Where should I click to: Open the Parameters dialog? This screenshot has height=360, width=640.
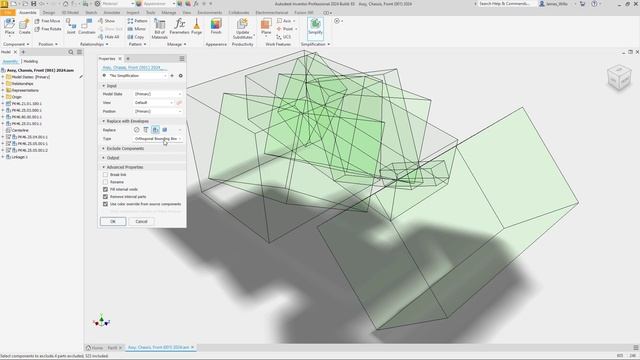180,27
